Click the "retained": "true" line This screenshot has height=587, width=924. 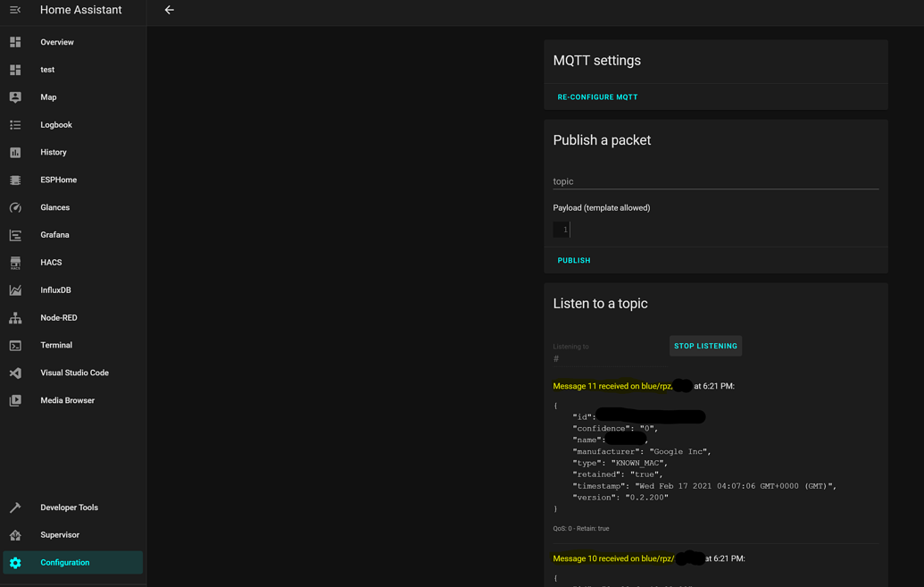click(618, 474)
